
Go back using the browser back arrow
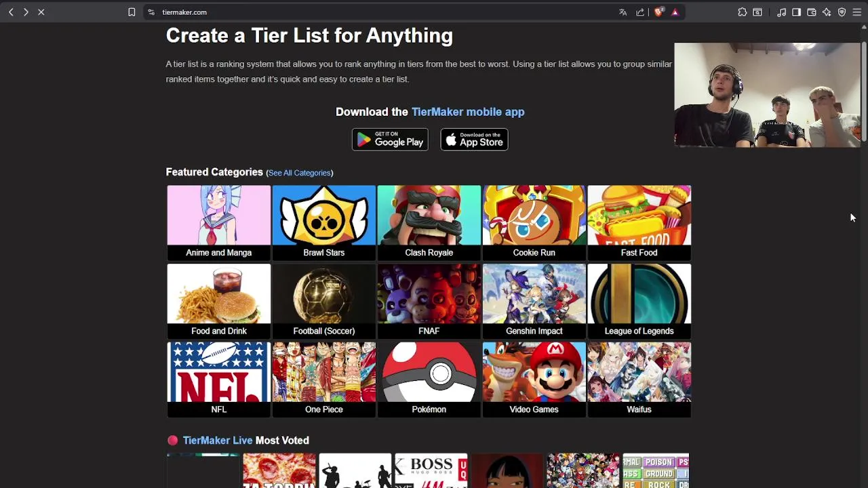(x=11, y=12)
